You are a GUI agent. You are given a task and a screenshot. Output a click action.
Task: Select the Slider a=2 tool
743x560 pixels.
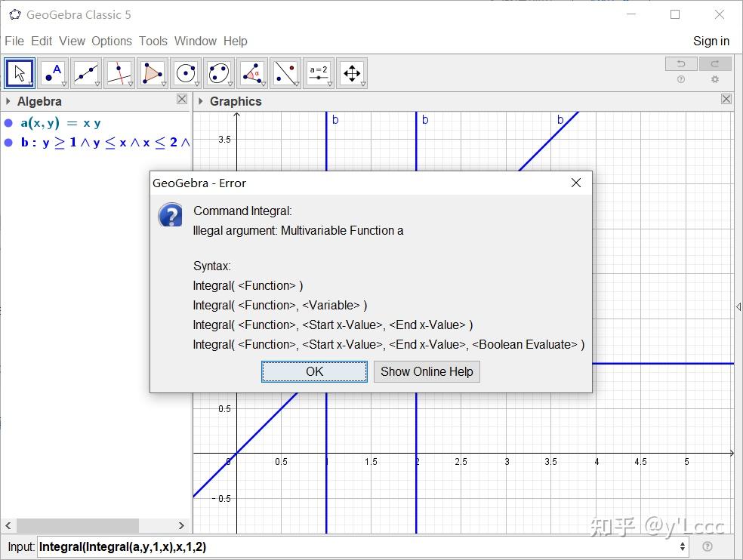319,73
